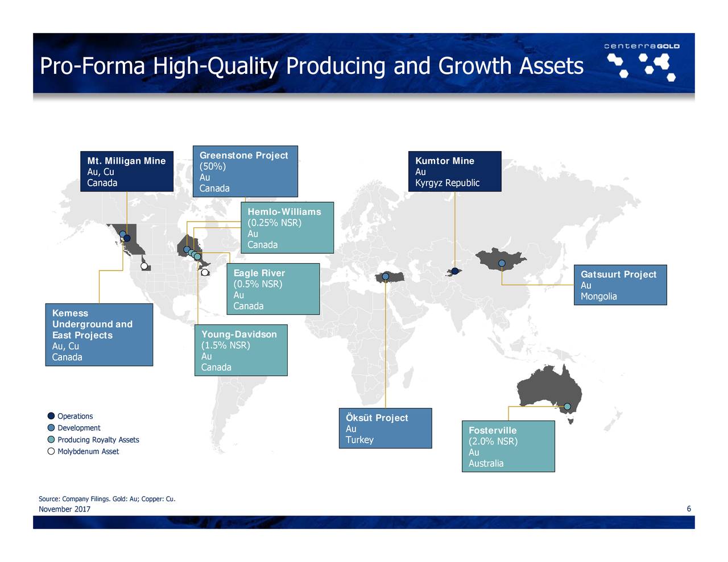Click the 'Molybdenum Asset' legend text
The height and width of the screenshot is (562, 728).
point(88,452)
